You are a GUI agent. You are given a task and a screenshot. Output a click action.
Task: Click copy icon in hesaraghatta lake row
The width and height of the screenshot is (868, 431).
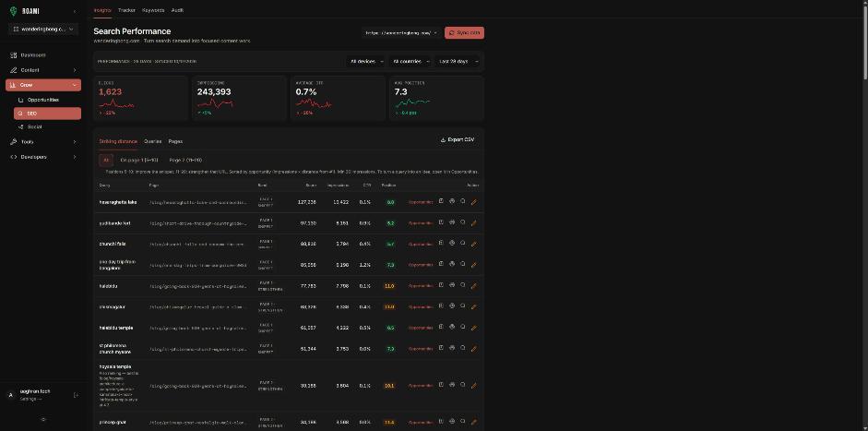click(x=441, y=201)
